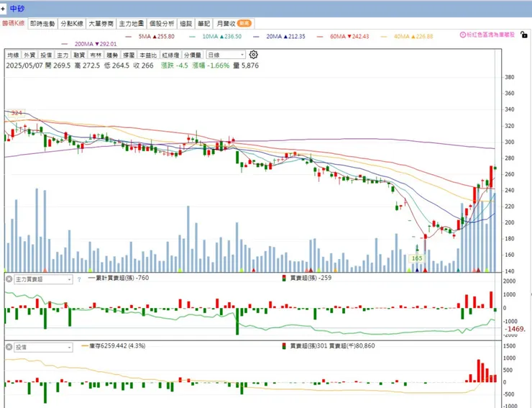Expand the 投信 indicator dropdown

point(69,346)
